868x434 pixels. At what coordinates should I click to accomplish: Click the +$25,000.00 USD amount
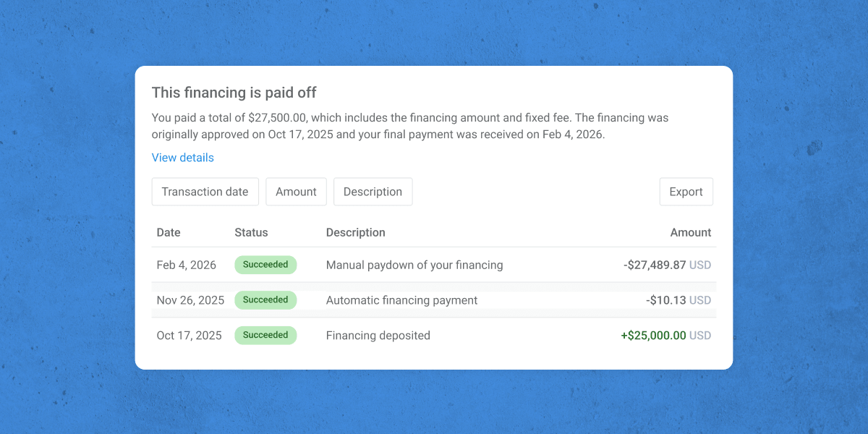[x=665, y=336]
